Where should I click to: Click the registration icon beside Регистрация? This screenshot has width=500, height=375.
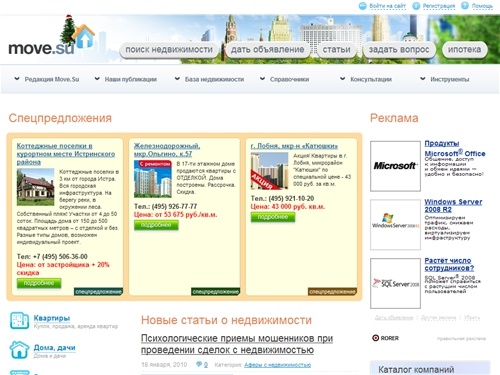[x=416, y=6]
